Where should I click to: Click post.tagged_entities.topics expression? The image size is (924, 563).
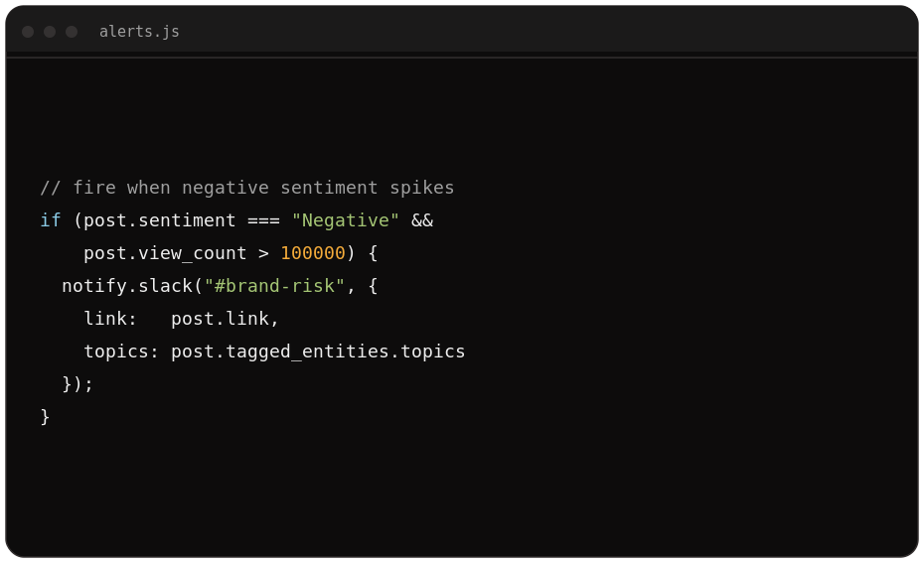[x=318, y=352]
